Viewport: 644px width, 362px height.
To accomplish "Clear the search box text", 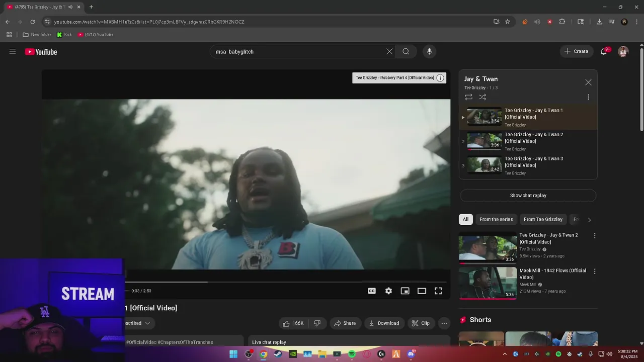I will tap(389, 51).
